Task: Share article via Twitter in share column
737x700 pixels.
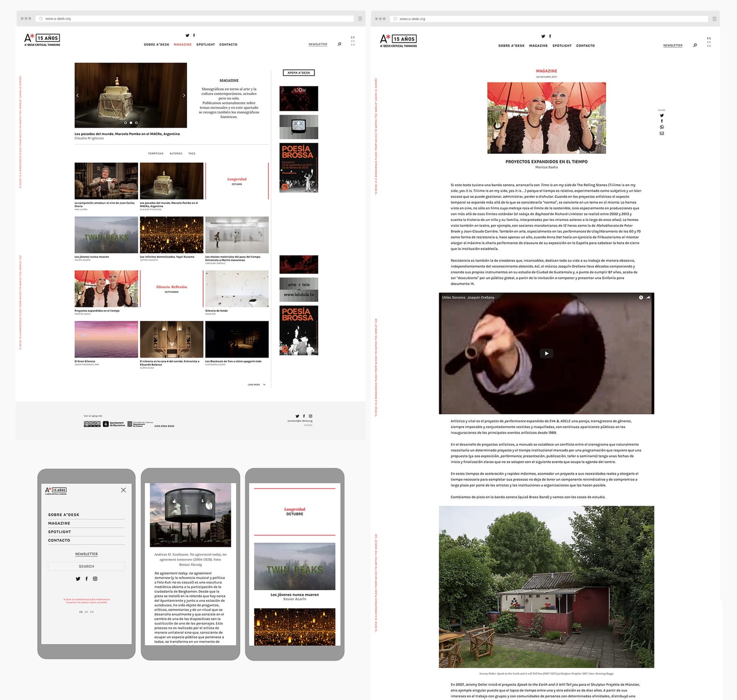Action: coord(662,116)
